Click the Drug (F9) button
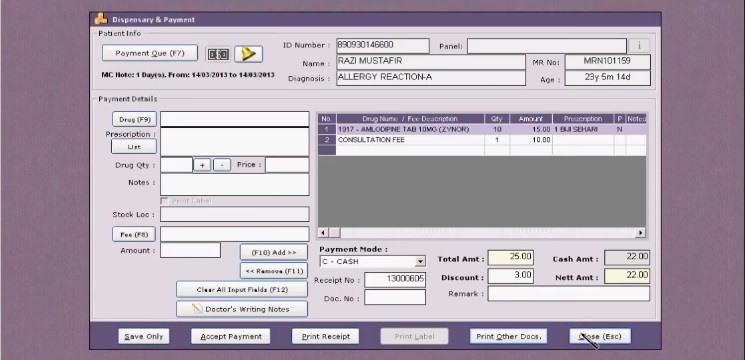 pos(134,119)
